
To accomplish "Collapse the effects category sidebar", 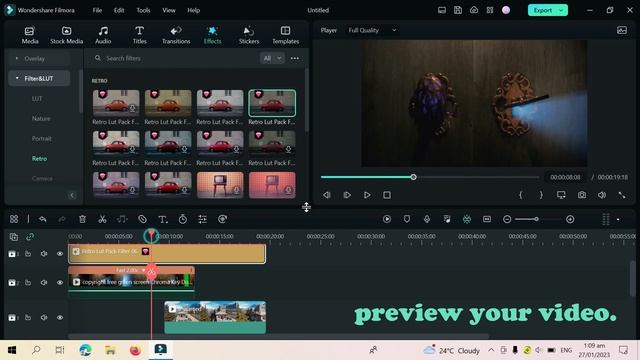I will 72,195.
